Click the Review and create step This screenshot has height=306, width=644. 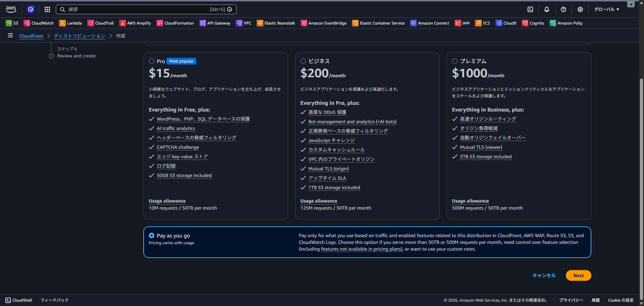[76, 56]
